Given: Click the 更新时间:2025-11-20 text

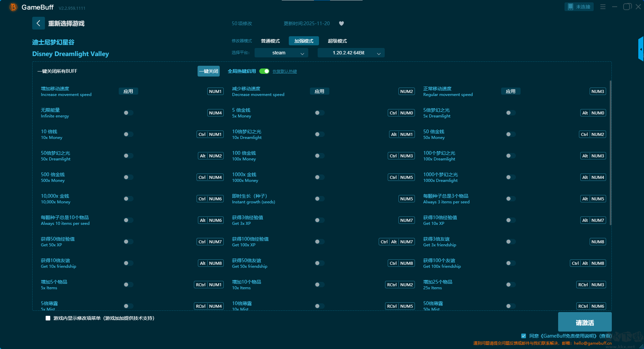Looking at the screenshot, I should pos(307,23).
